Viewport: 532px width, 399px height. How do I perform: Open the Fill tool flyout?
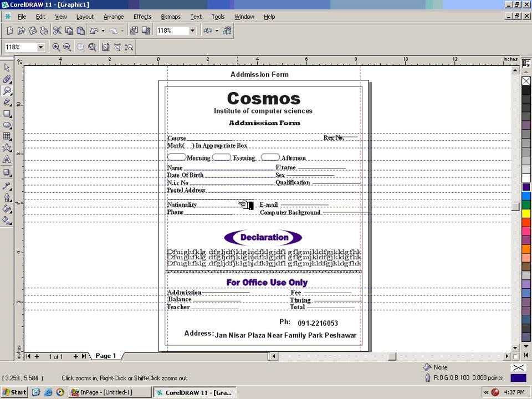7,209
